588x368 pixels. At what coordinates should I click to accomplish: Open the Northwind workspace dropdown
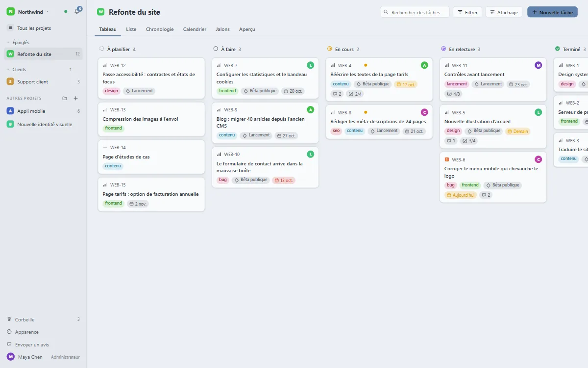(34, 12)
